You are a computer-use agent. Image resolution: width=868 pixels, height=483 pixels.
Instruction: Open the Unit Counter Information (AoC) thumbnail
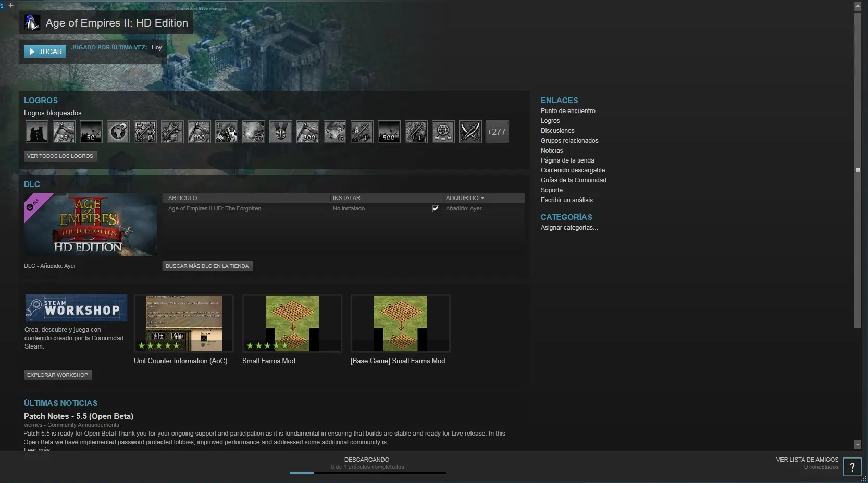click(184, 324)
